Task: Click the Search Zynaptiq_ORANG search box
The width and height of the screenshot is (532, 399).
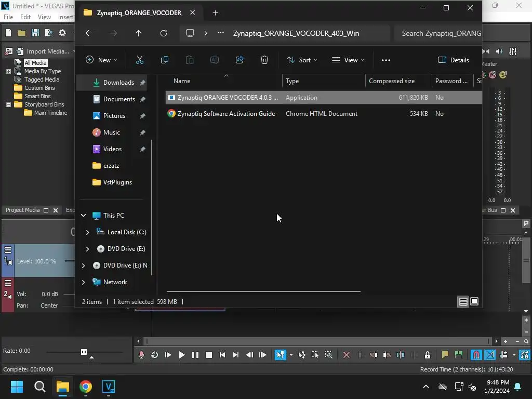Action: [x=439, y=33]
